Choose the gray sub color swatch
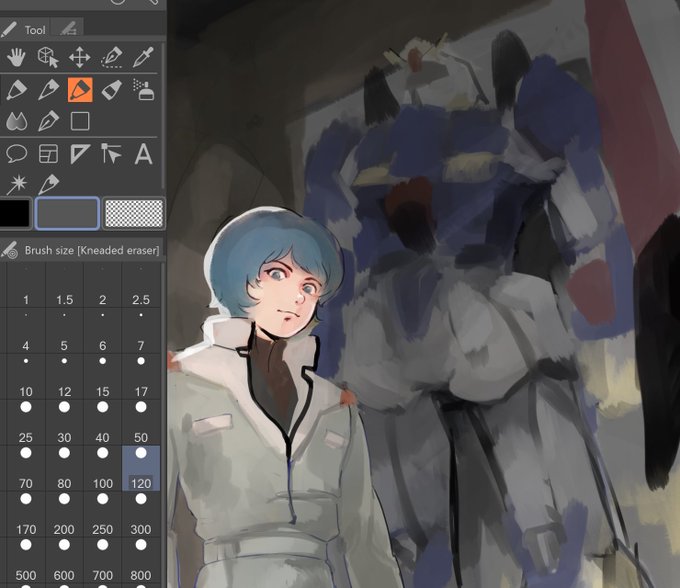Image resolution: width=680 pixels, height=588 pixels. [x=67, y=213]
